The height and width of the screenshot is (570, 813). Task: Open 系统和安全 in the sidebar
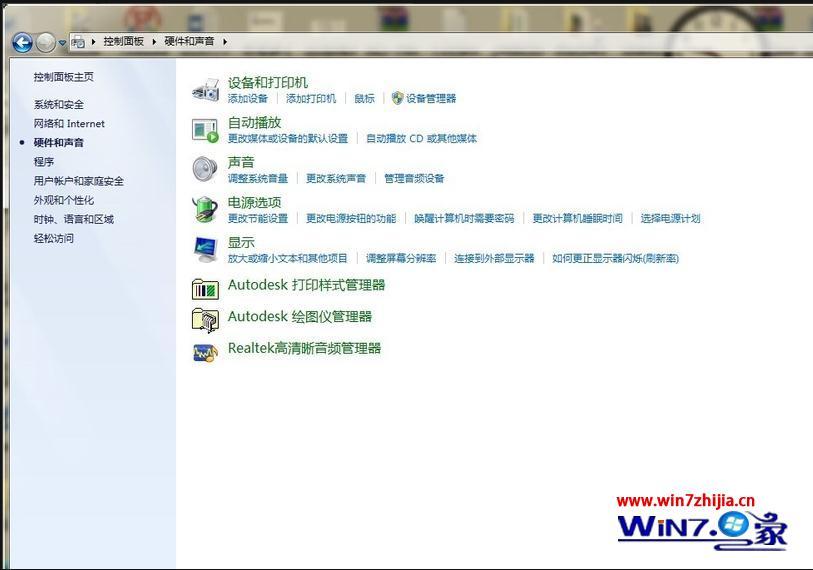click(59, 104)
